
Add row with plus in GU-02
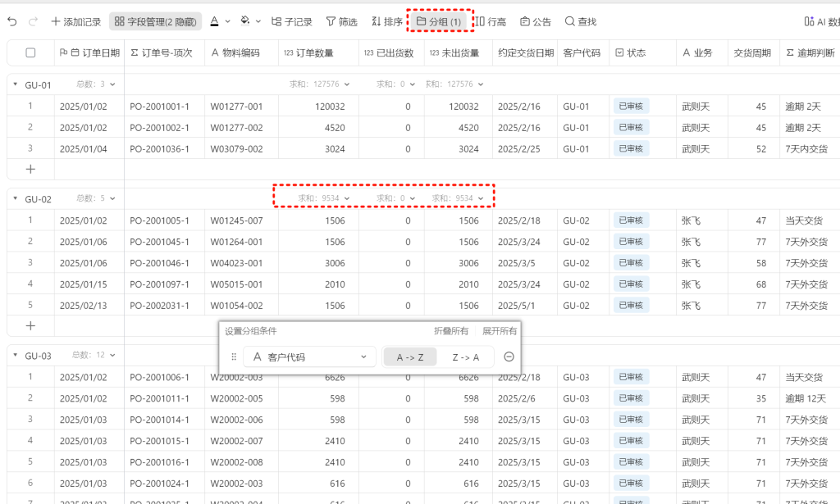point(30,326)
